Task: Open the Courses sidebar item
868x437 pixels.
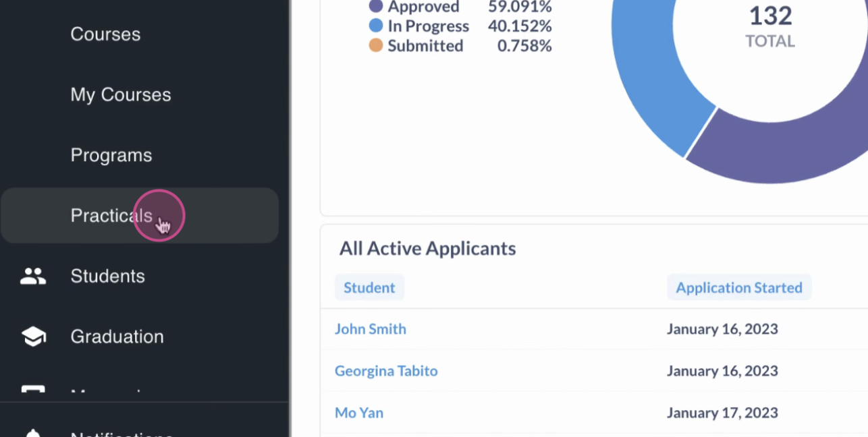Action: click(x=105, y=34)
